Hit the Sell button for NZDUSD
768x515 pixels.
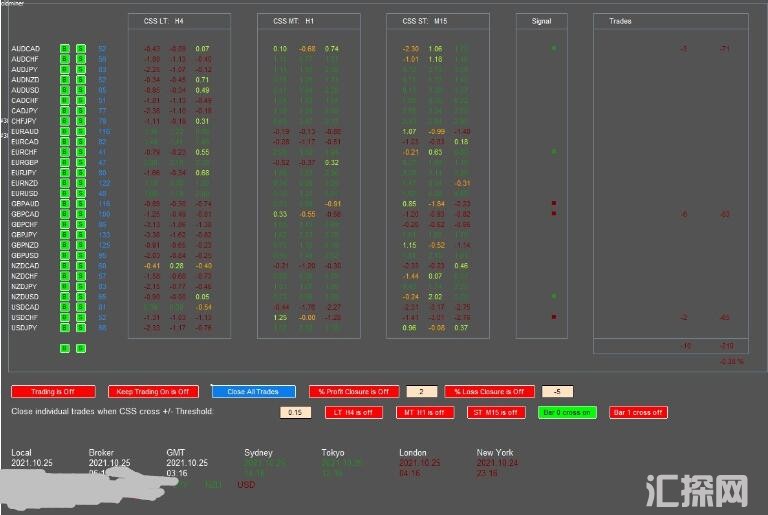coord(81,296)
